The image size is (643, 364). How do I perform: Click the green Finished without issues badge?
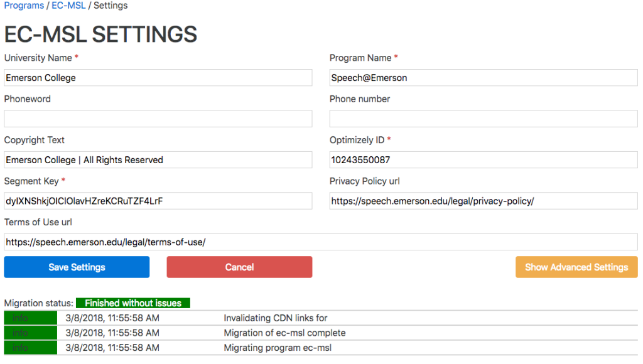tap(133, 303)
